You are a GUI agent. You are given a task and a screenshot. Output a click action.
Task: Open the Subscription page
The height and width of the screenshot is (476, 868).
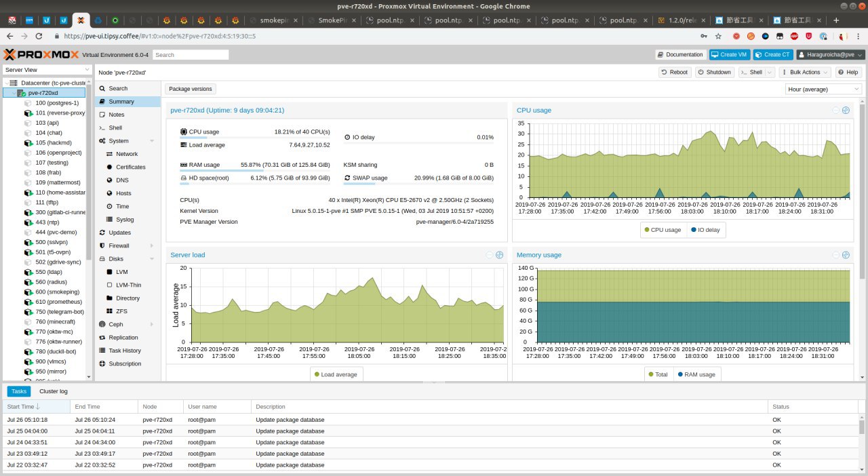pos(127,363)
